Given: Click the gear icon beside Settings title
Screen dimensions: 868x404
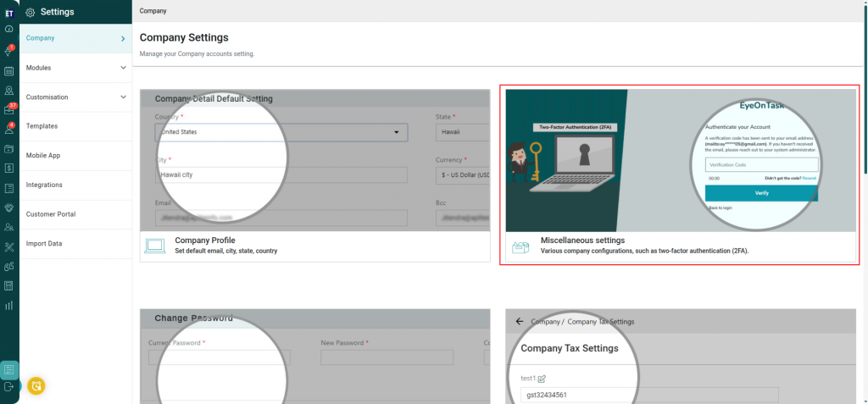Looking at the screenshot, I should point(31,12).
